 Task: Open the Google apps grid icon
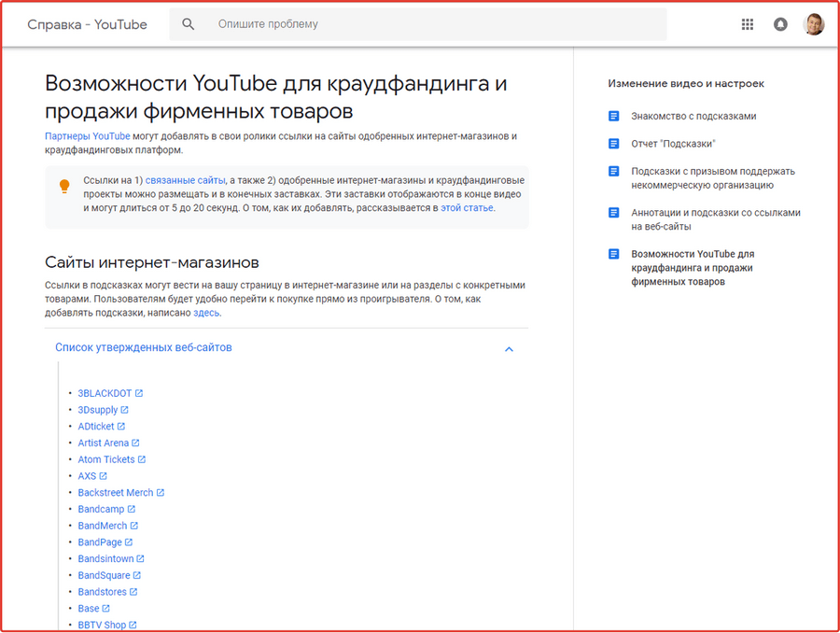[x=748, y=24]
